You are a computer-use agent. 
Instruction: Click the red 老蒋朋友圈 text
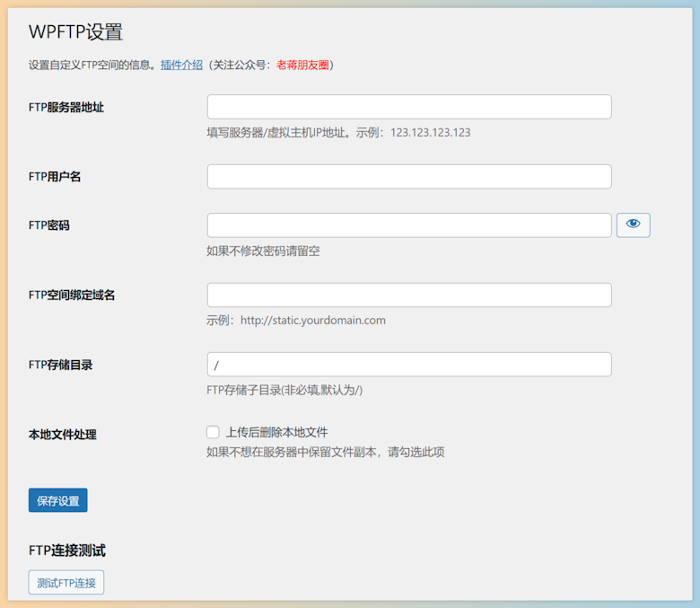tap(302, 65)
